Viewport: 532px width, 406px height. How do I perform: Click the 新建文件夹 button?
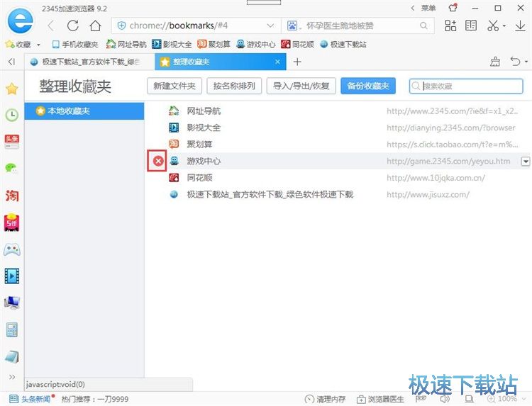174,86
